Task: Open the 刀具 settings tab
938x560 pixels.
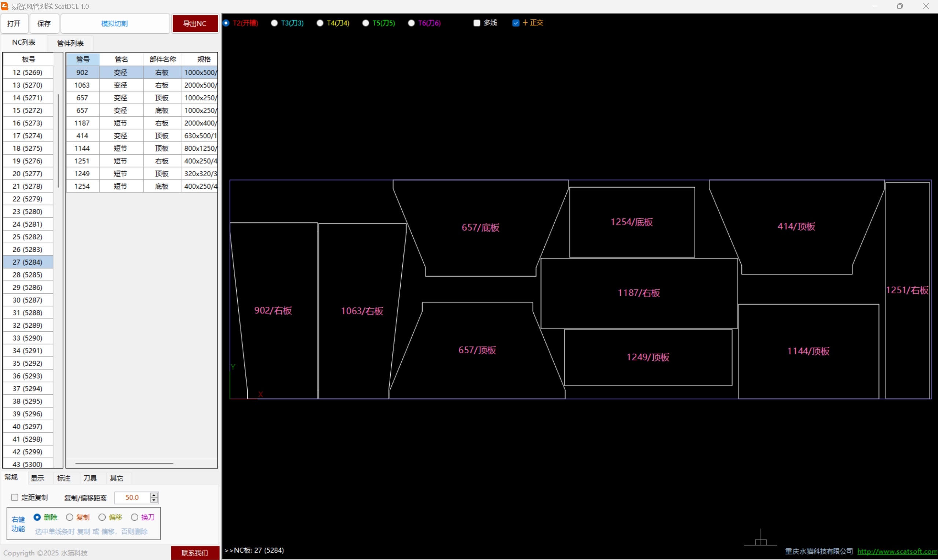Action: click(90, 478)
